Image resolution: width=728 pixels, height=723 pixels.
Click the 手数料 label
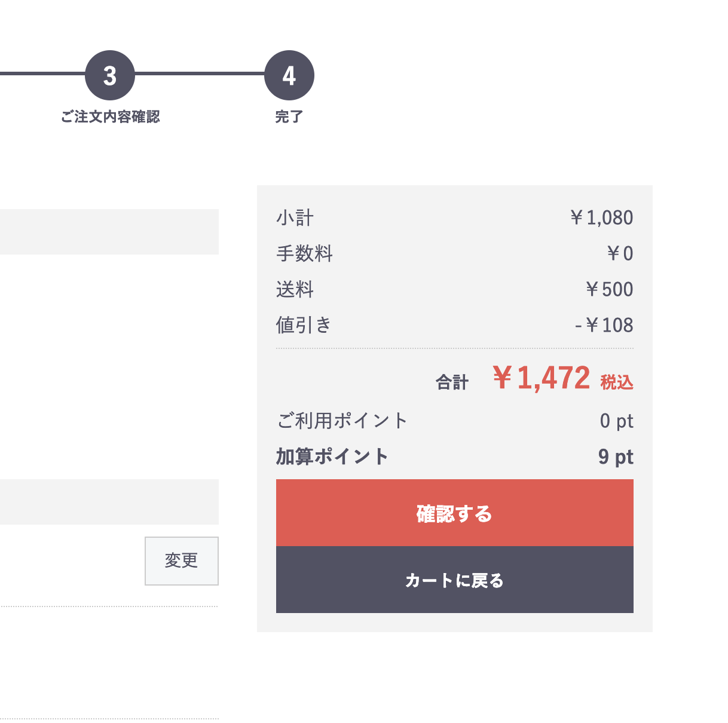pyautogui.click(x=304, y=253)
